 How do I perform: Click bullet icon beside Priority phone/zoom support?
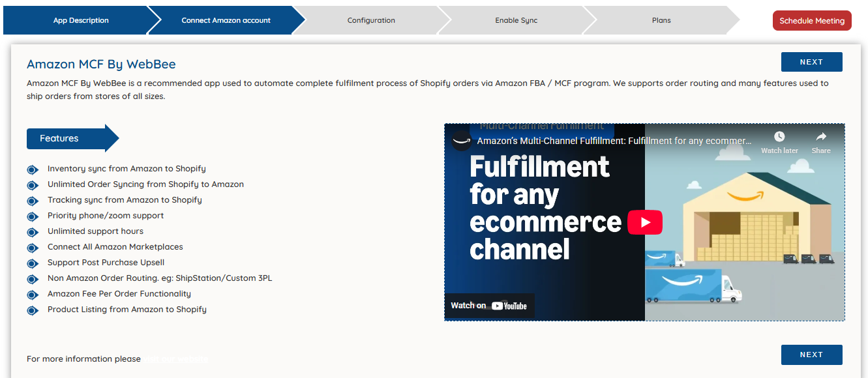pos(33,216)
